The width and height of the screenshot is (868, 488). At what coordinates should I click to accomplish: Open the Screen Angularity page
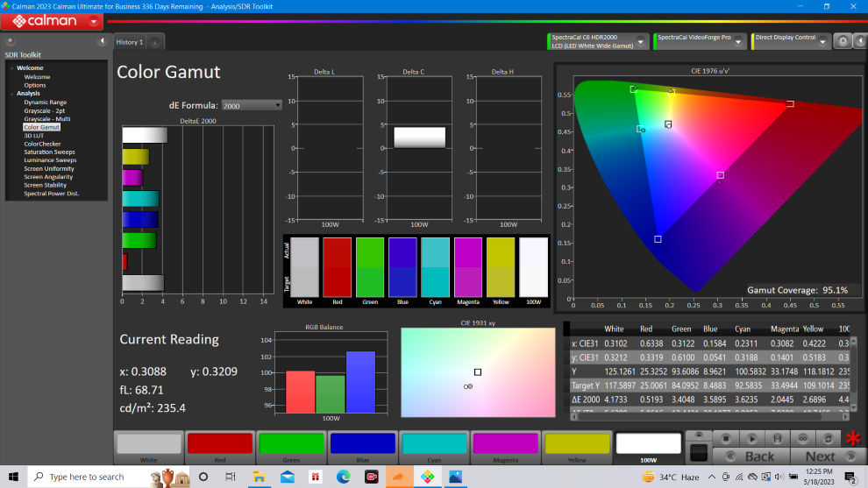pos(48,177)
